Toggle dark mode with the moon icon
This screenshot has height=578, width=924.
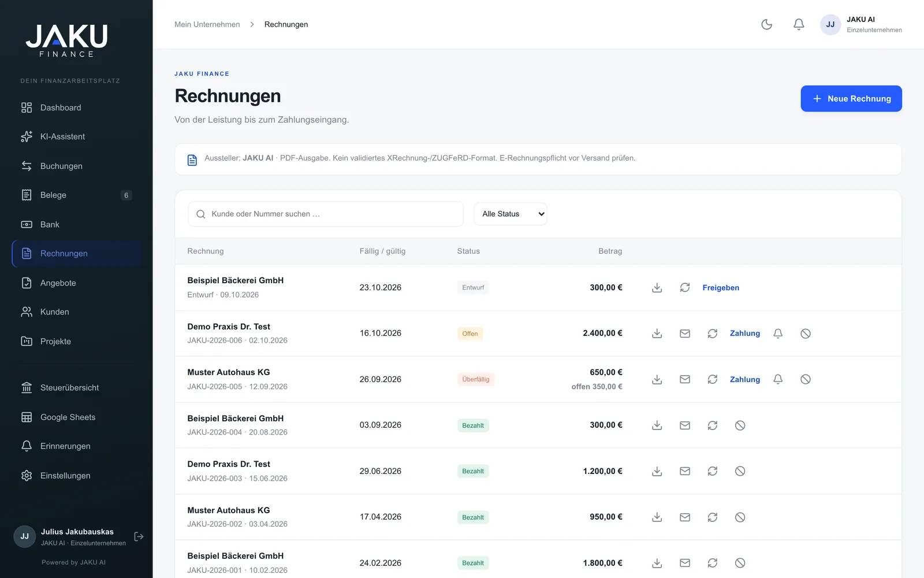point(766,24)
